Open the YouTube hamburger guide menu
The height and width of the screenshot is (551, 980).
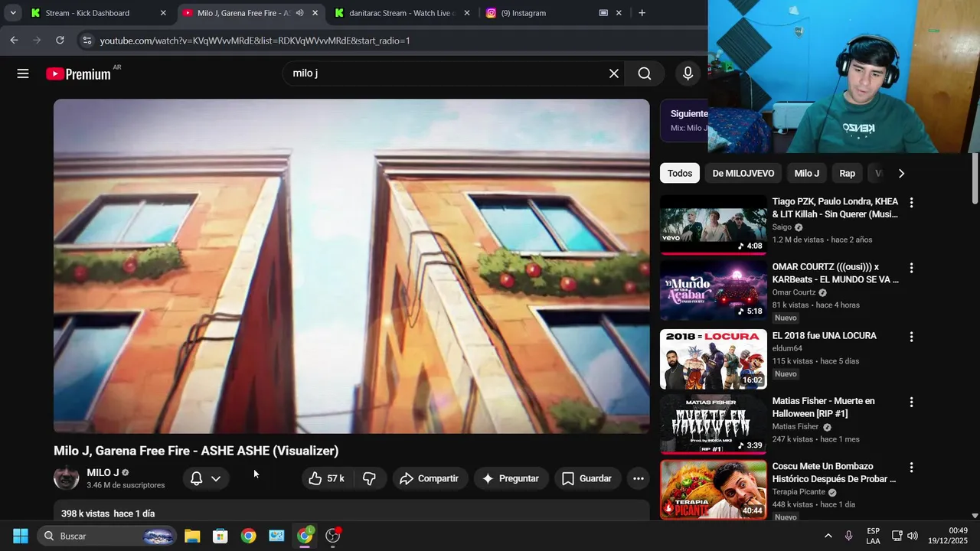[x=23, y=73]
